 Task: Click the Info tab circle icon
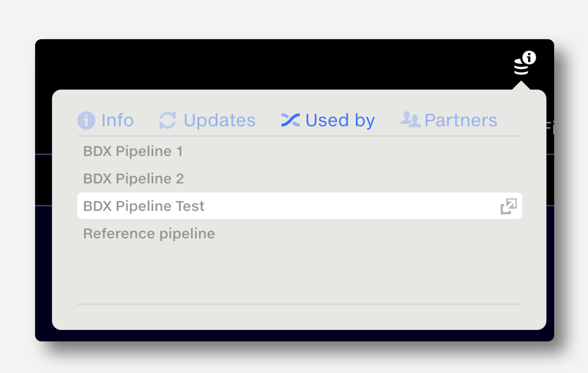[86, 120]
